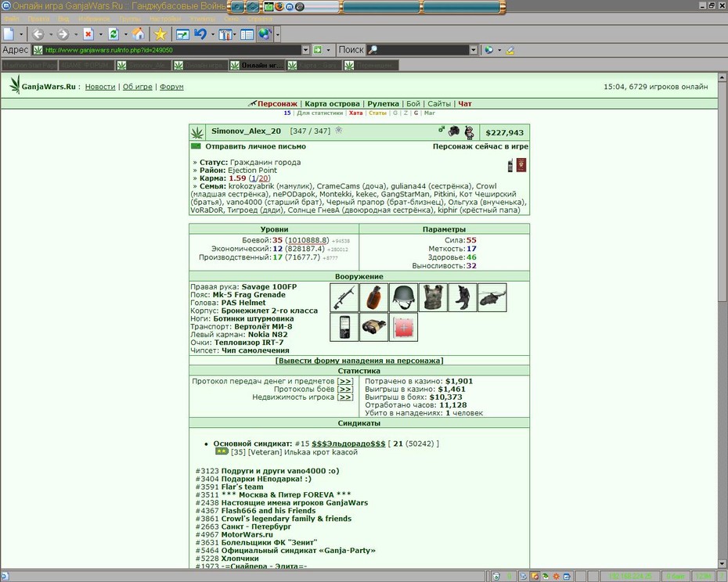Viewport: 728px width, 582px height.
Task: Open the Персонаж menu item
Action: [277, 103]
